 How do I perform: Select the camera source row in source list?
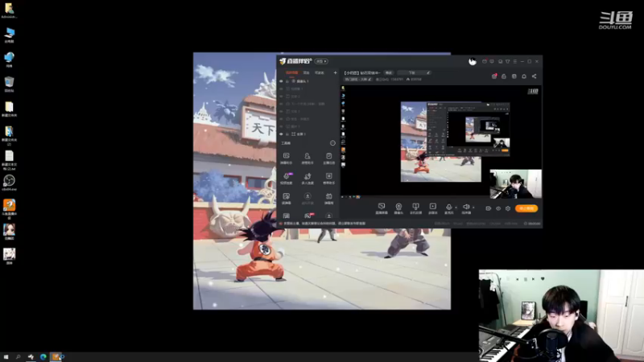[308, 81]
